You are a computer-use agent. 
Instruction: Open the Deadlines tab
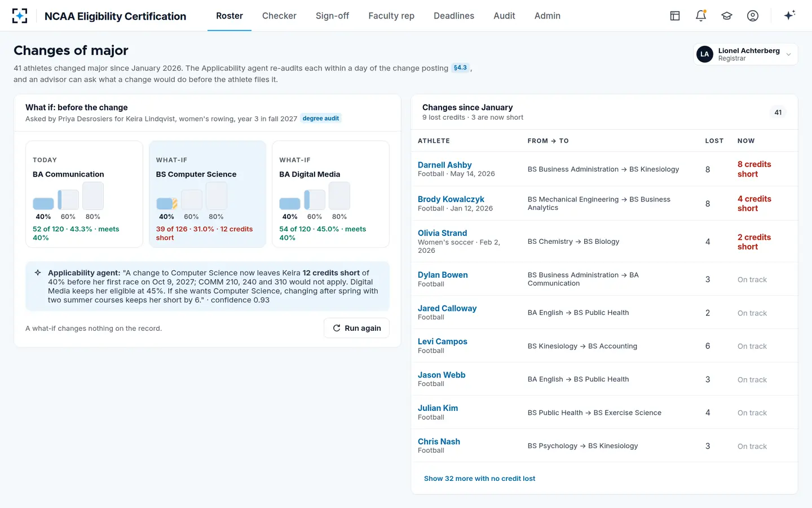(454, 16)
